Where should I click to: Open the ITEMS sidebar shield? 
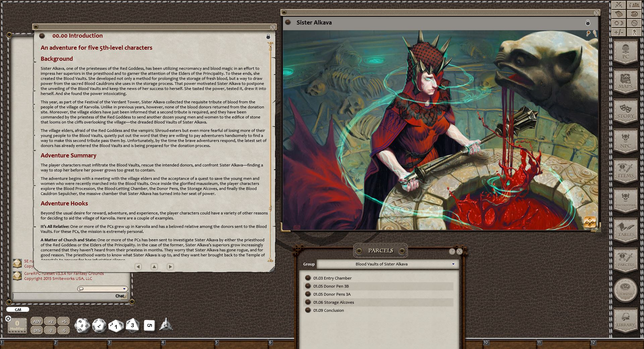tap(626, 171)
